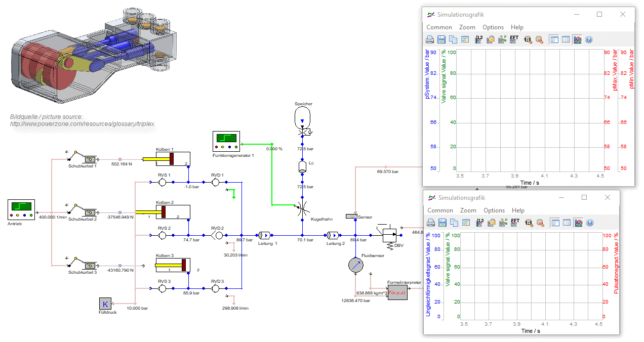
Task: Zoom out in pSystem plot window
Action: [539, 39]
